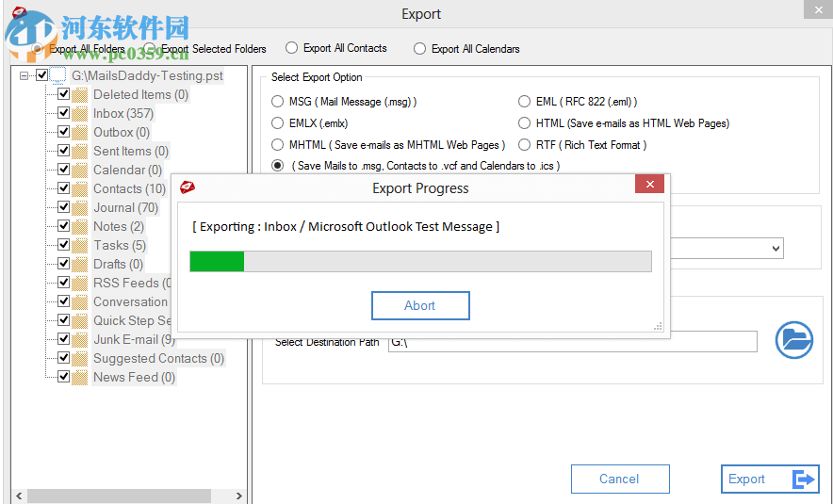The width and height of the screenshot is (833, 504).
Task: Select the News Feed (0) tree item
Action: (134, 377)
